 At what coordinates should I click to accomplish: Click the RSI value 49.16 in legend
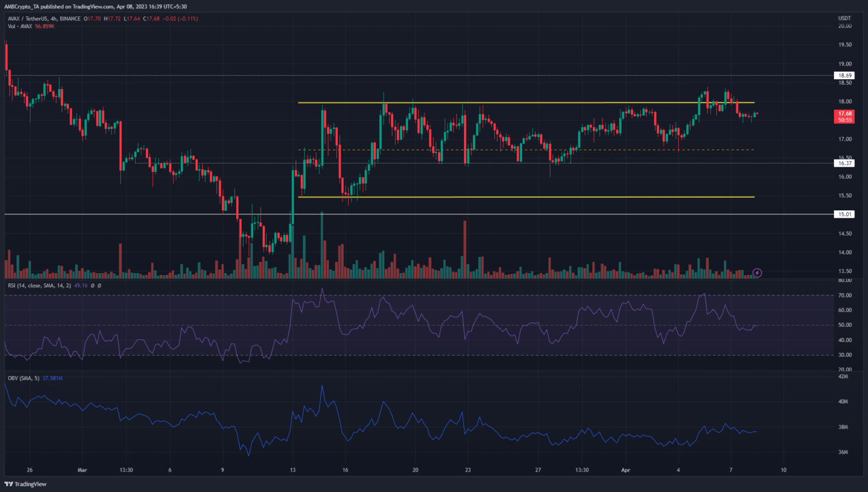(81, 286)
